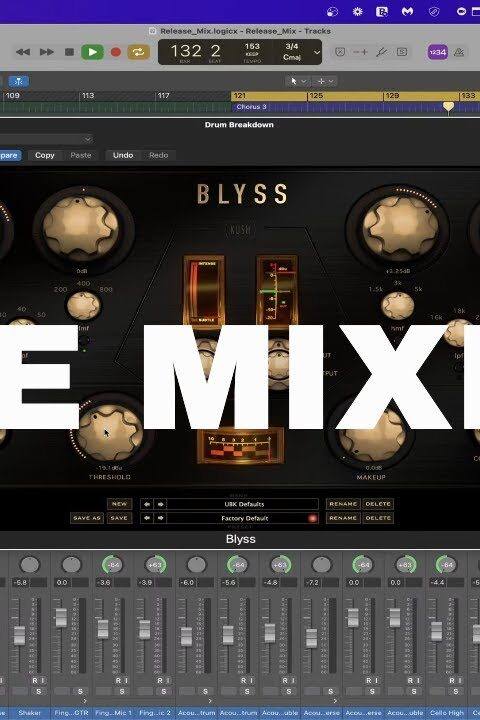The image size is (480, 720).
Task: Click NEW in the Blyss preset bar
Action: pos(119,504)
